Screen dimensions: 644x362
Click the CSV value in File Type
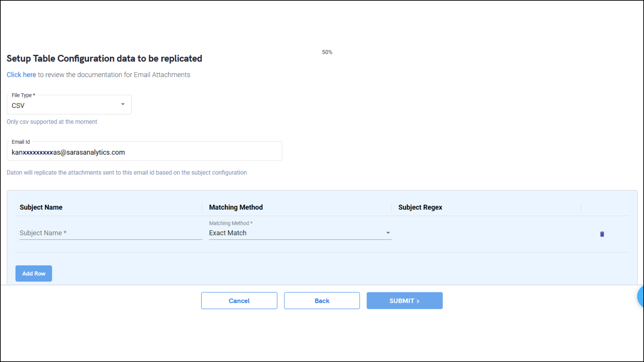18,106
